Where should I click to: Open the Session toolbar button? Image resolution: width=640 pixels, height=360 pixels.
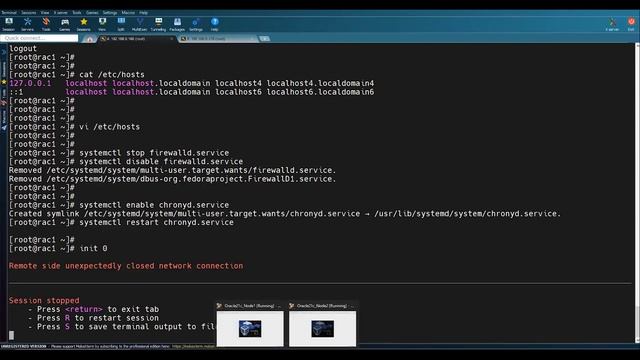(x=9, y=24)
